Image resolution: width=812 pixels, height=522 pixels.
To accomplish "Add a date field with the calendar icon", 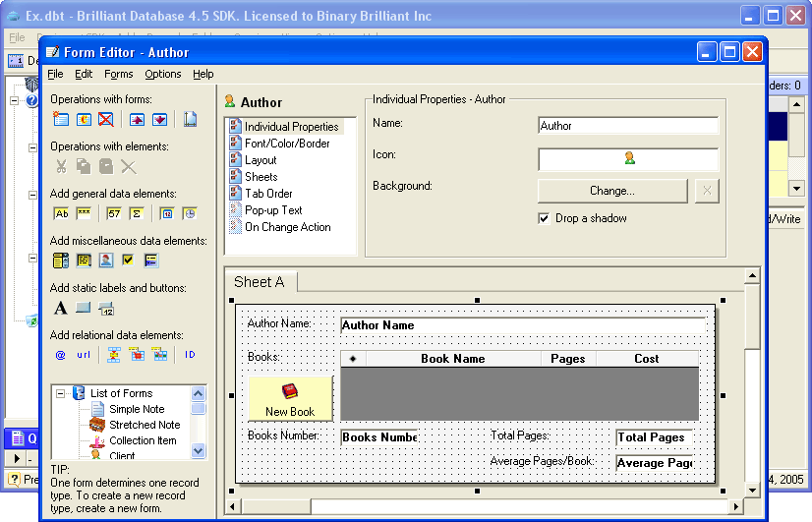I will coord(167,213).
